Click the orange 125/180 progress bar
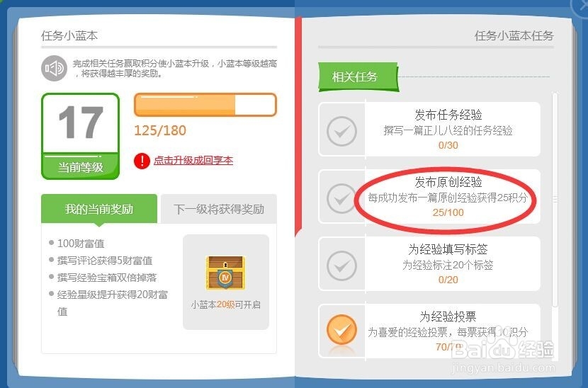 click(x=205, y=105)
